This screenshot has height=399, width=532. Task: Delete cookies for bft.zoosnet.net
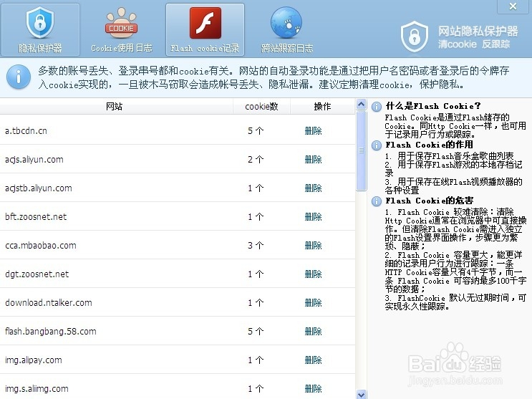(x=313, y=216)
